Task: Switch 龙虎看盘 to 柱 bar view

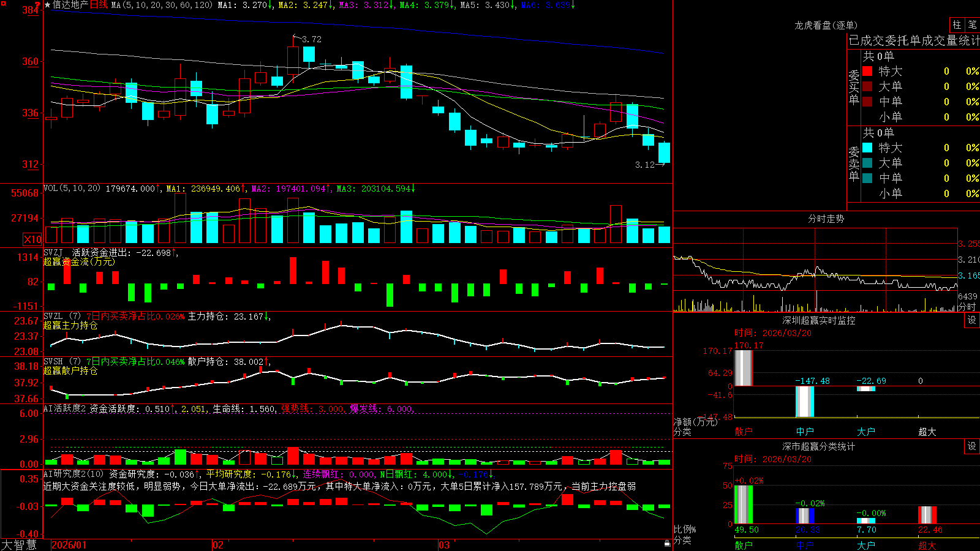Action: click(957, 24)
